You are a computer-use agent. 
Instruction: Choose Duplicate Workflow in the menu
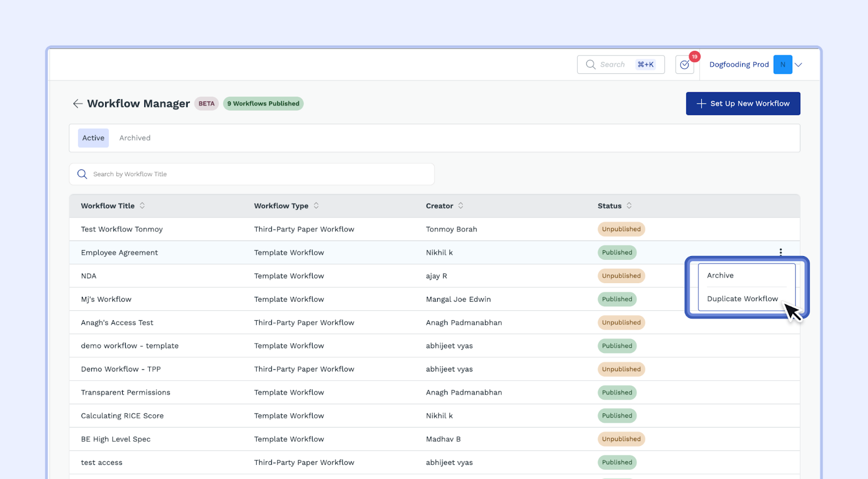[x=742, y=299]
